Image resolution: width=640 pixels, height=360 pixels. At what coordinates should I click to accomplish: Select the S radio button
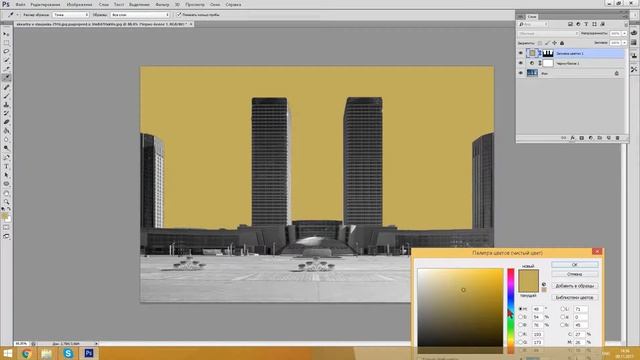tap(521, 317)
